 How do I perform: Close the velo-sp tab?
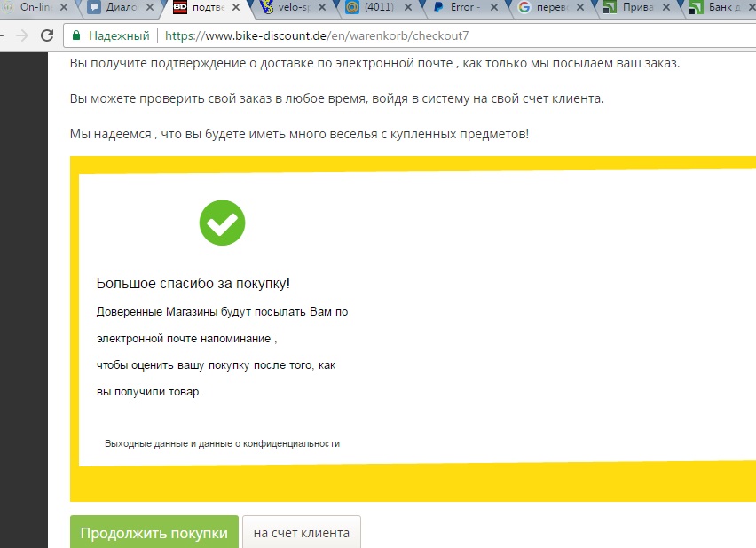point(320,8)
